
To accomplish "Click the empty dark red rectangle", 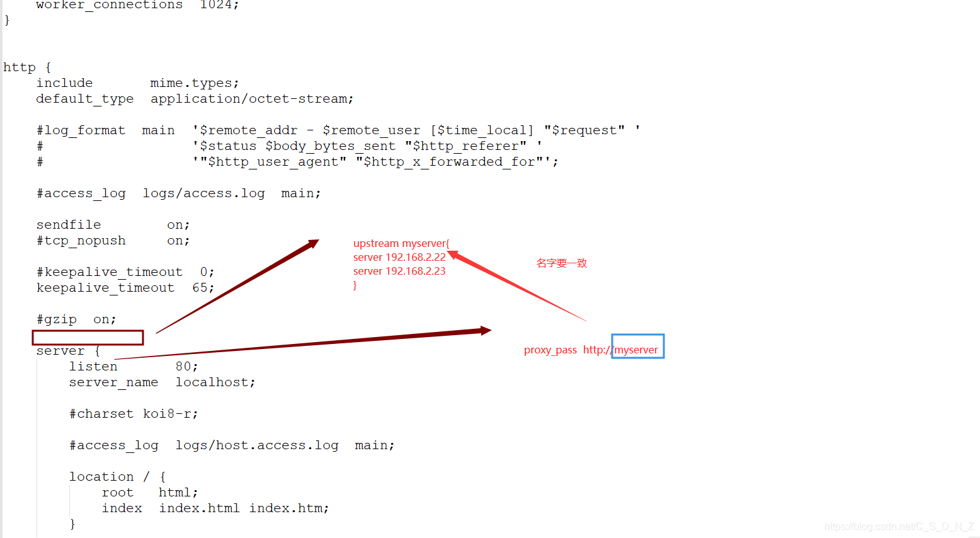I will 88,338.
